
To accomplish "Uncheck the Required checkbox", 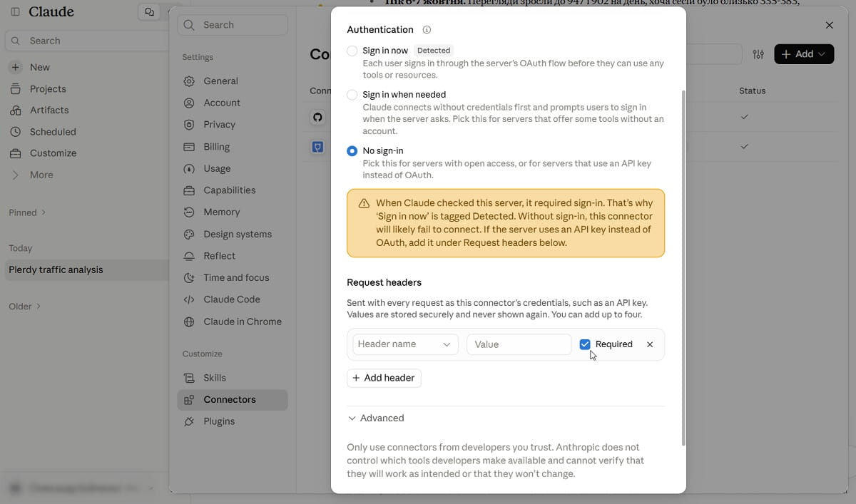I will (x=585, y=344).
